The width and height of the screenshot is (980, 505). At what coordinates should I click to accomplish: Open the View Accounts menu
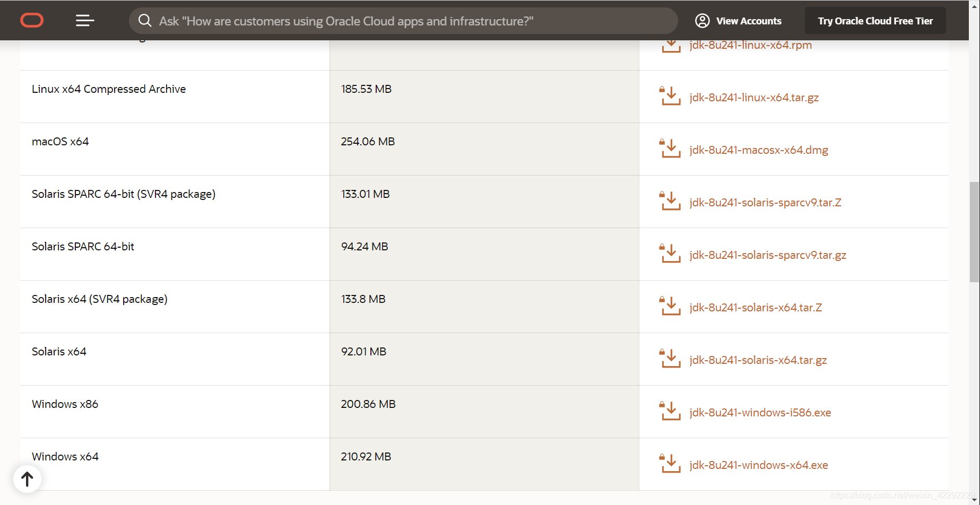[738, 21]
